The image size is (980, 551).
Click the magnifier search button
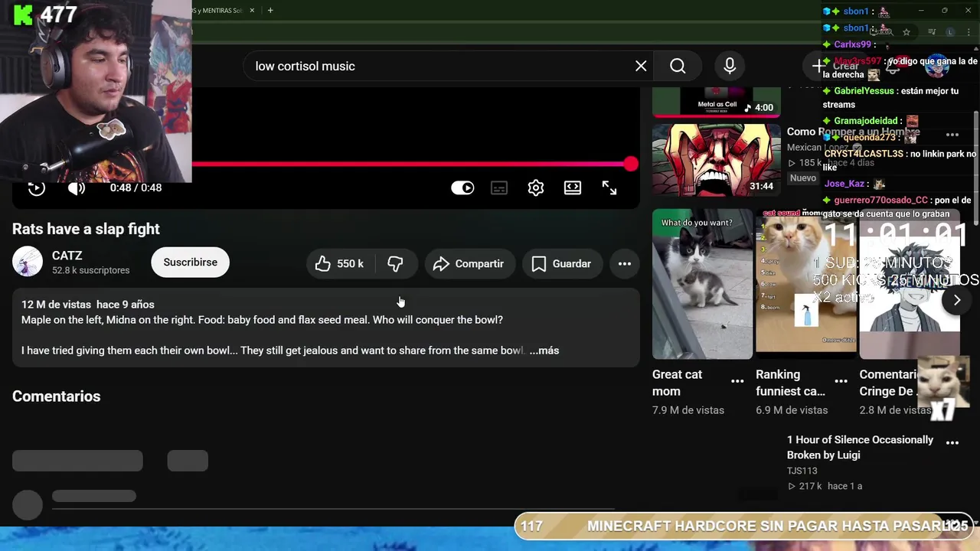click(678, 66)
